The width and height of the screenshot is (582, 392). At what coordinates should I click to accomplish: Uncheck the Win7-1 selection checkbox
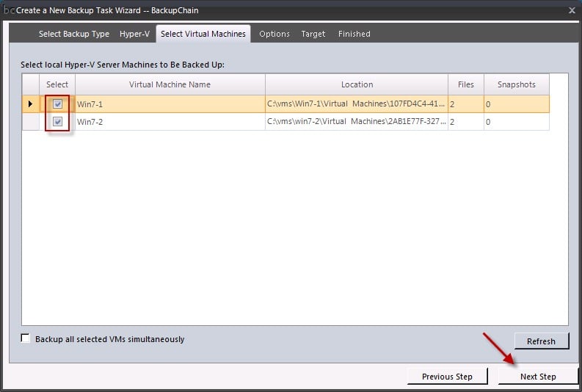(57, 104)
